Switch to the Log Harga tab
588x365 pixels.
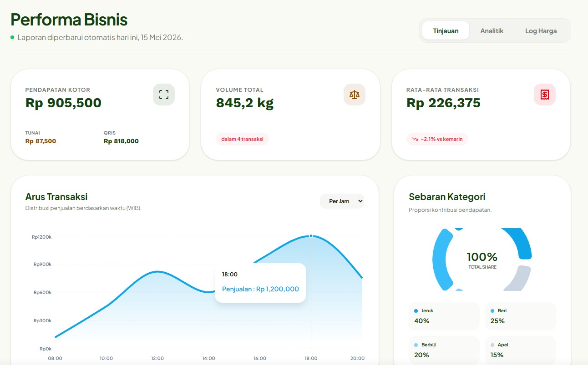(541, 31)
